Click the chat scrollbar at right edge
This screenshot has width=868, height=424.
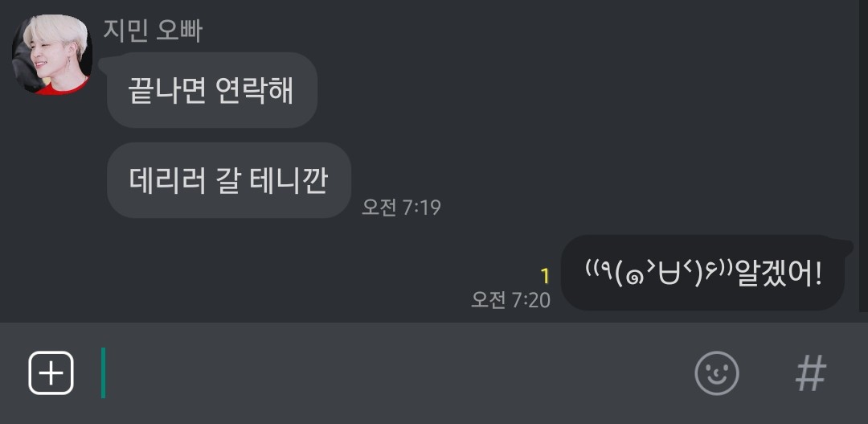(863, 155)
